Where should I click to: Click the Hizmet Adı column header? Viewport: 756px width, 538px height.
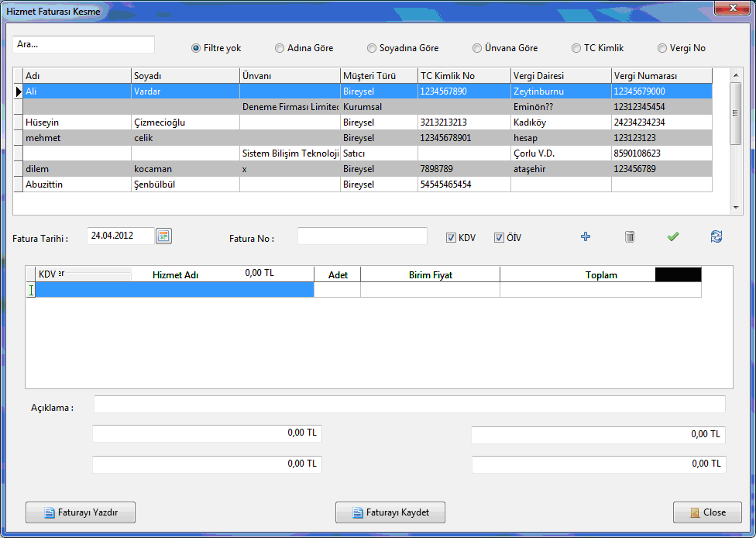[x=175, y=274]
